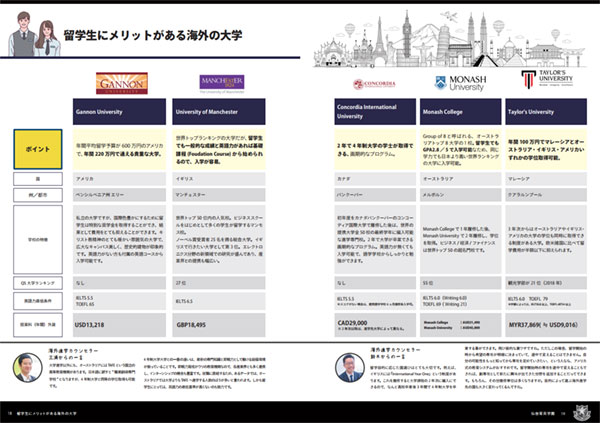
Task: Click the Taylor's University logo
Action: 547,79
